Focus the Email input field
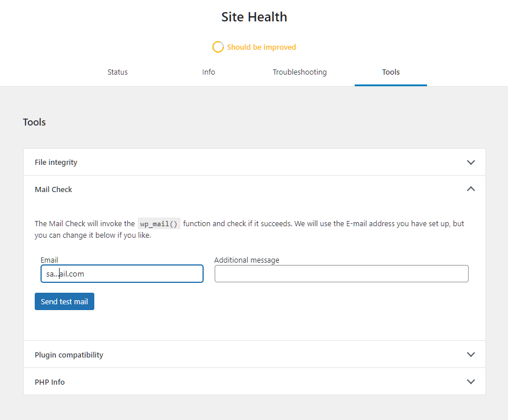The height and width of the screenshot is (420, 508). click(x=122, y=274)
